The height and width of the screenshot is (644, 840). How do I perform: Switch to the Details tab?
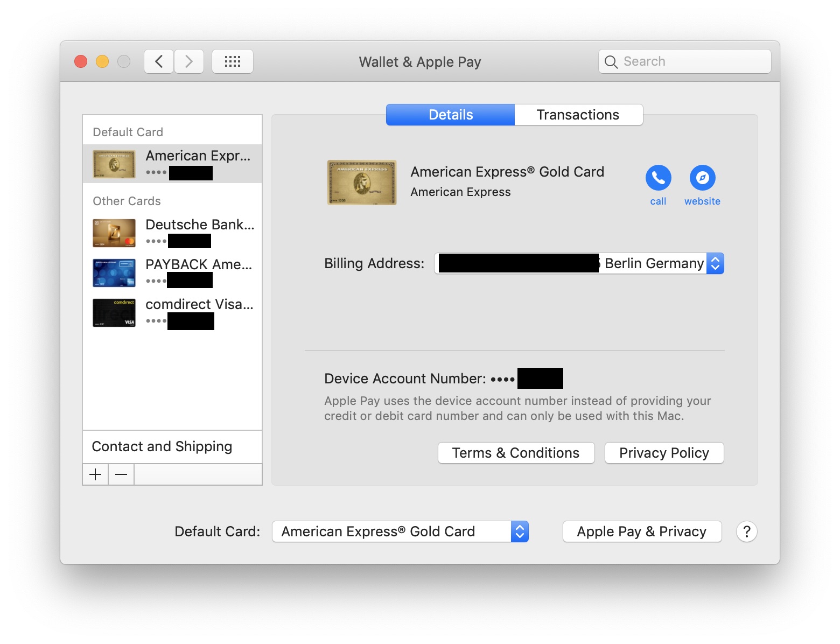tap(451, 115)
